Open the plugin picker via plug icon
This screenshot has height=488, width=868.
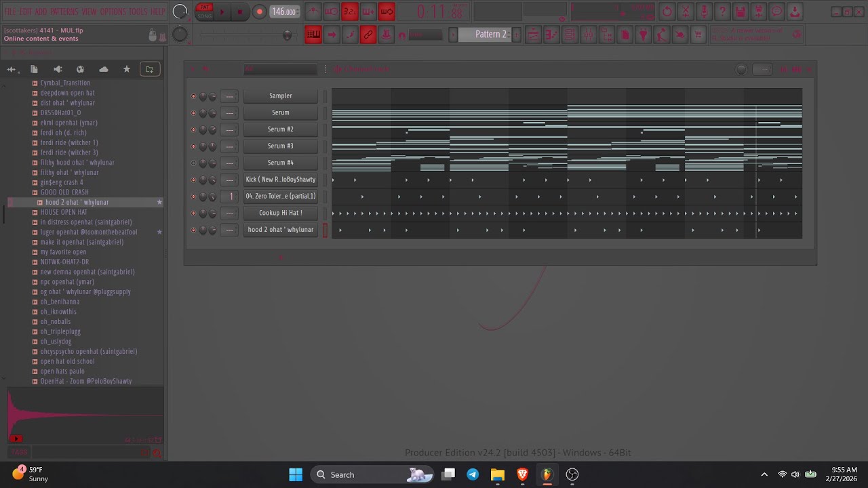[644, 35]
